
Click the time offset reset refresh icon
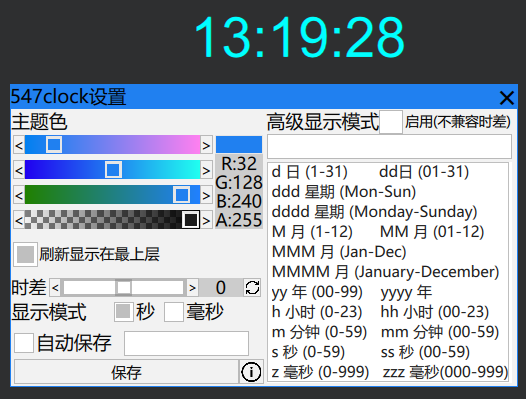coord(252,288)
